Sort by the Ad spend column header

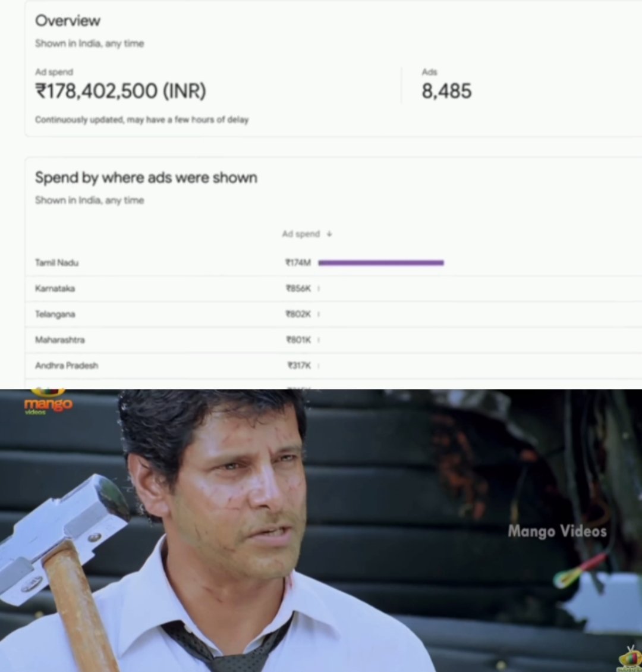(301, 234)
